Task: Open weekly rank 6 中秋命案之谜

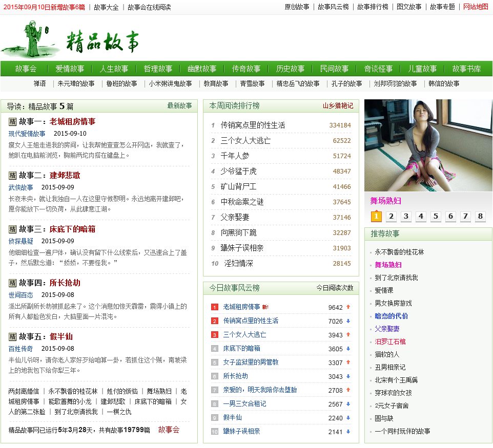Action: point(242,202)
